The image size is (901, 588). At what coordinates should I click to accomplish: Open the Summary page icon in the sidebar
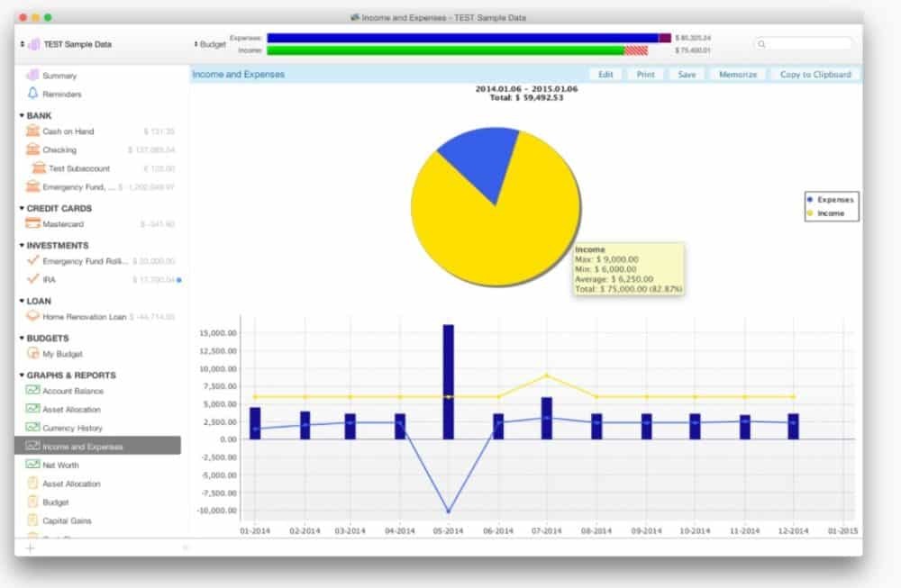pos(33,76)
